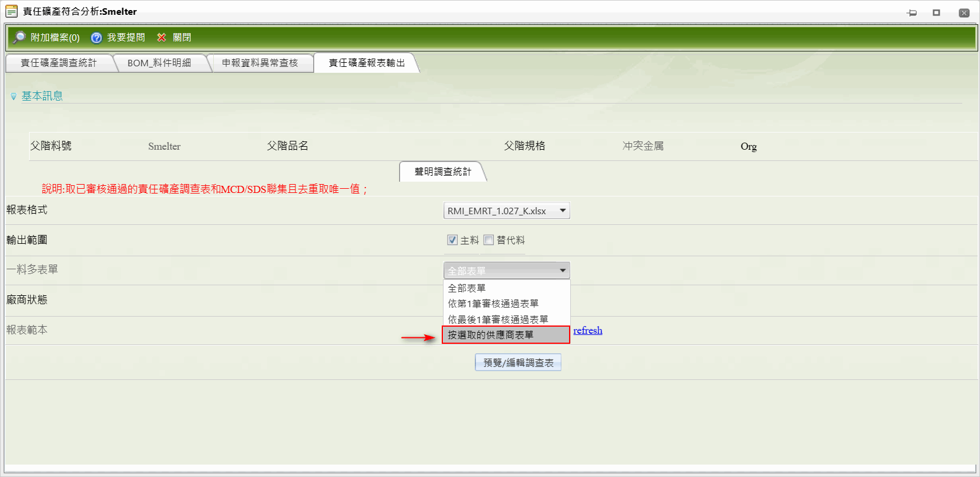Viewport: 980px width, 477px height.
Task: Choose 依最後1筆審核通過表單 option
Action: [x=507, y=320]
